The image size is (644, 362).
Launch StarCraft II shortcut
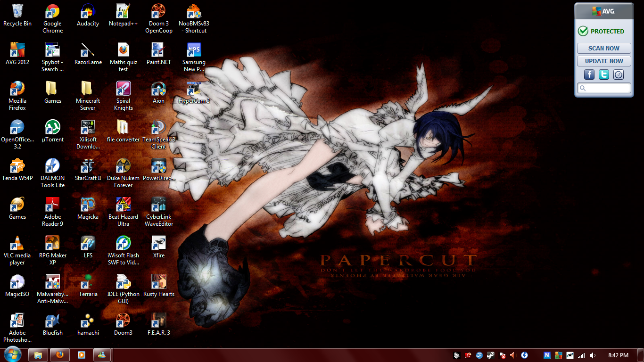tap(88, 170)
